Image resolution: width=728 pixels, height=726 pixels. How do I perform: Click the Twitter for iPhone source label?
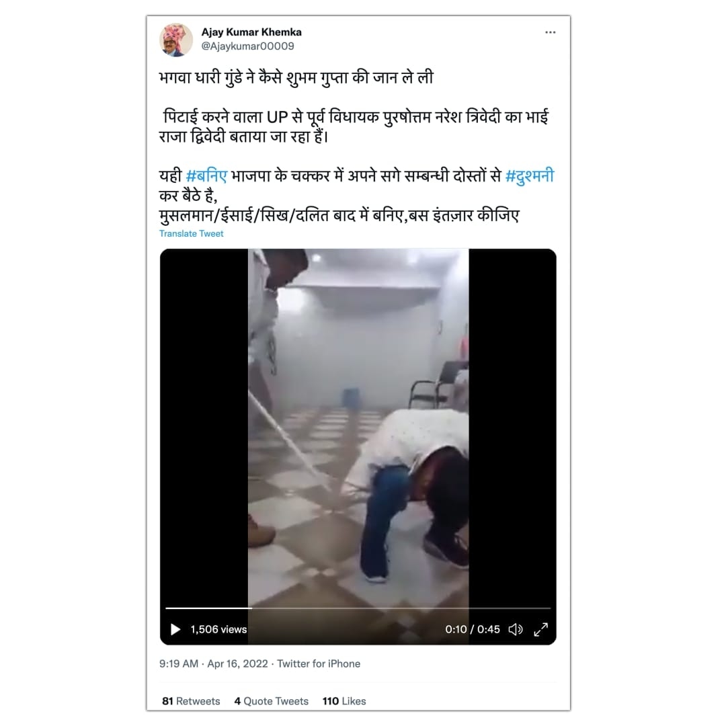pyautogui.click(x=319, y=663)
